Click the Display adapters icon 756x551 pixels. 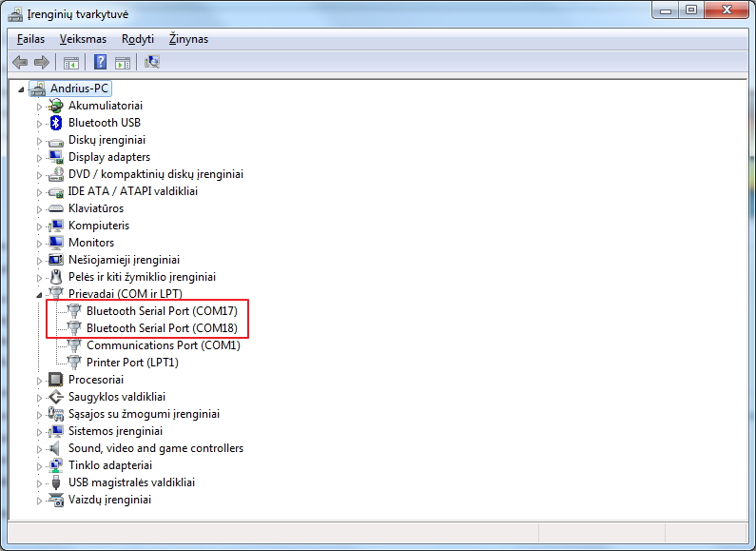point(56,157)
